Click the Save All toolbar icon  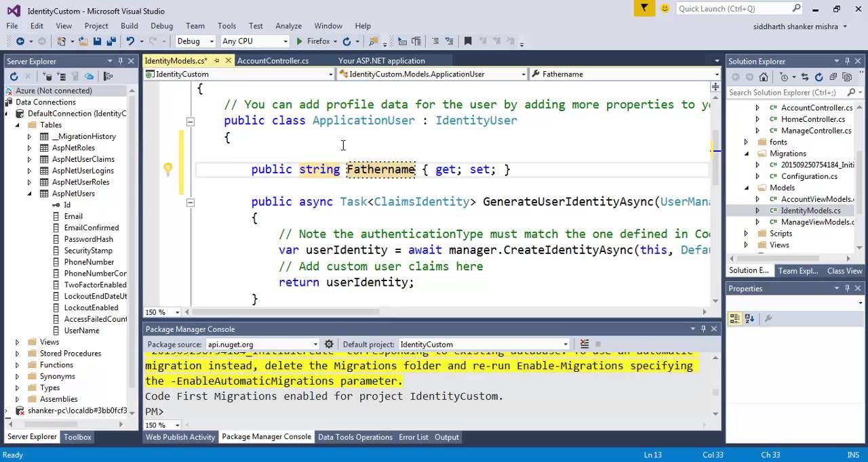pos(110,41)
